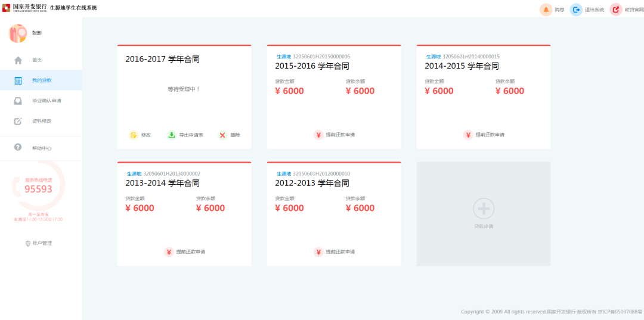Image resolution: width=644 pixels, height=320 pixels.
Task: Click the plus icon to add 贷款申请
Action: 484,209
